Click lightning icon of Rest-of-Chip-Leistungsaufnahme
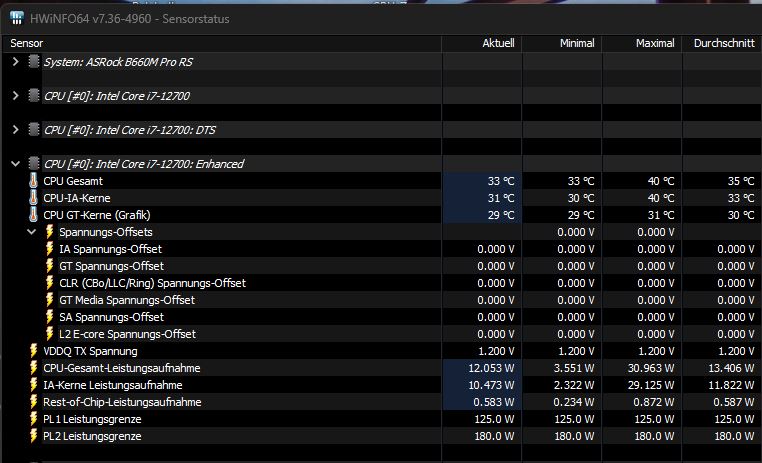Viewport: 762px width, 463px height. pos(33,402)
